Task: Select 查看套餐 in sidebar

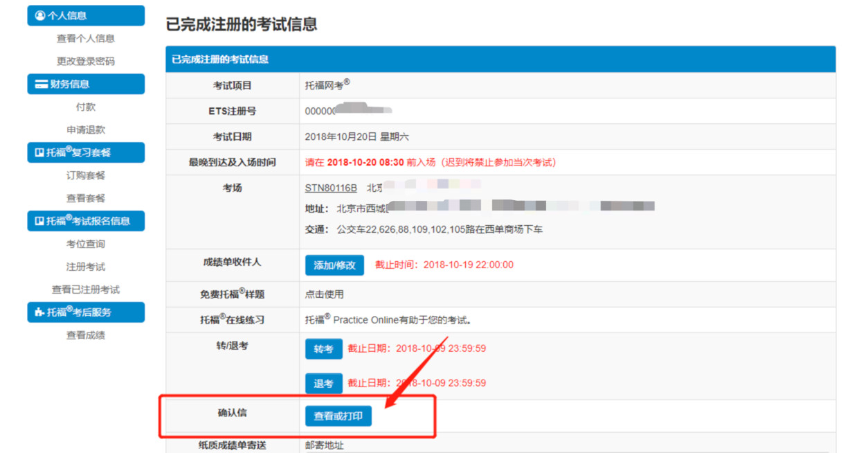Action: tap(86, 199)
